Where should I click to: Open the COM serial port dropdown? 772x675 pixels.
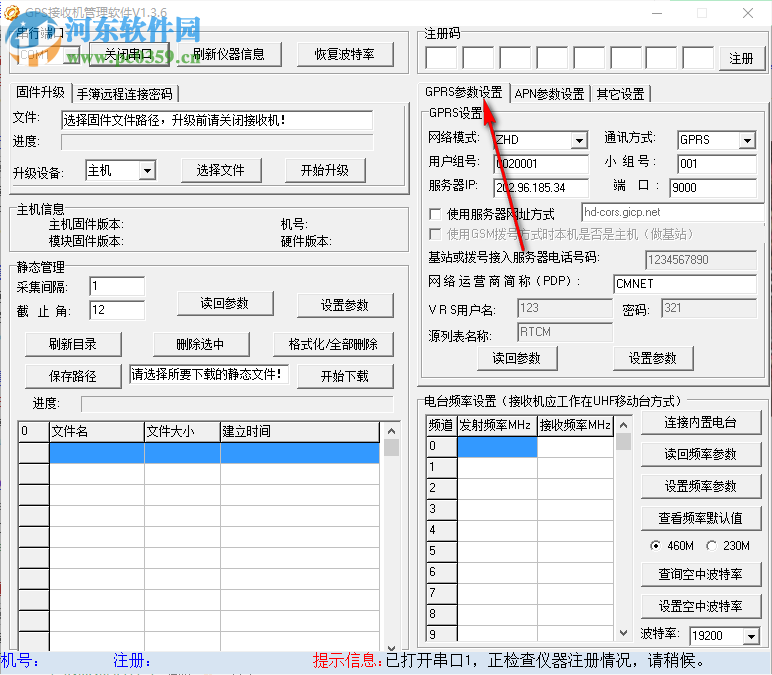coord(71,55)
